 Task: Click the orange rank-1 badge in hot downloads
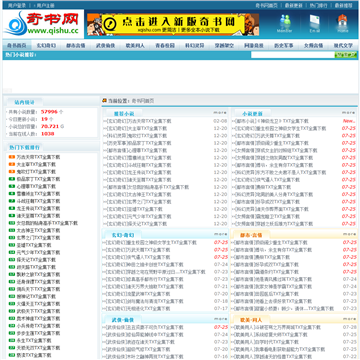point(12,157)
